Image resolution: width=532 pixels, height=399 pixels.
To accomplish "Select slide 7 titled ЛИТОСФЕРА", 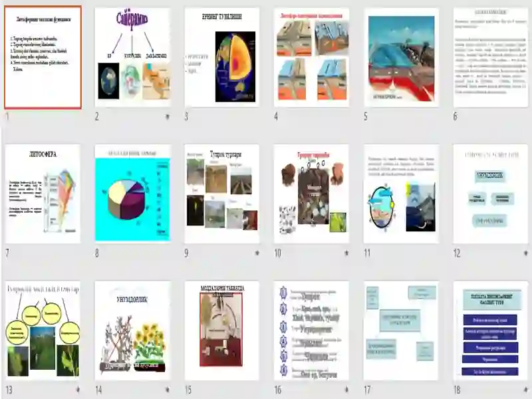I will pos(43,194).
